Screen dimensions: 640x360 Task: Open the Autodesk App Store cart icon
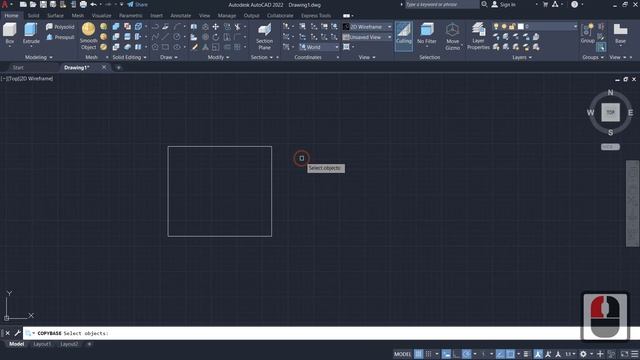coord(545,4)
